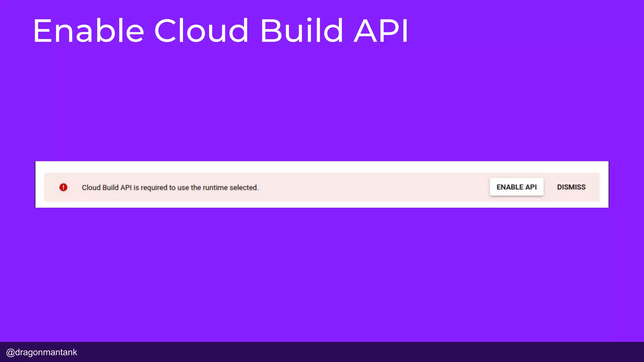This screenshot has height=362, width=644.
Task: Select the 'Cloud Build API is required' message text
Action: (x=170, y=188)
